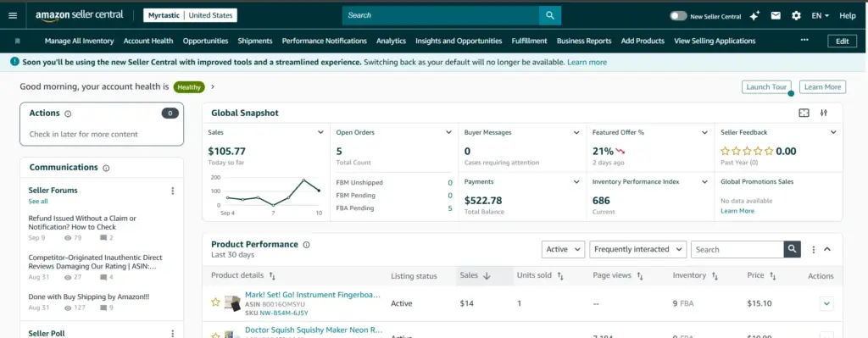Go to Shipments menu item

[255, 41]
